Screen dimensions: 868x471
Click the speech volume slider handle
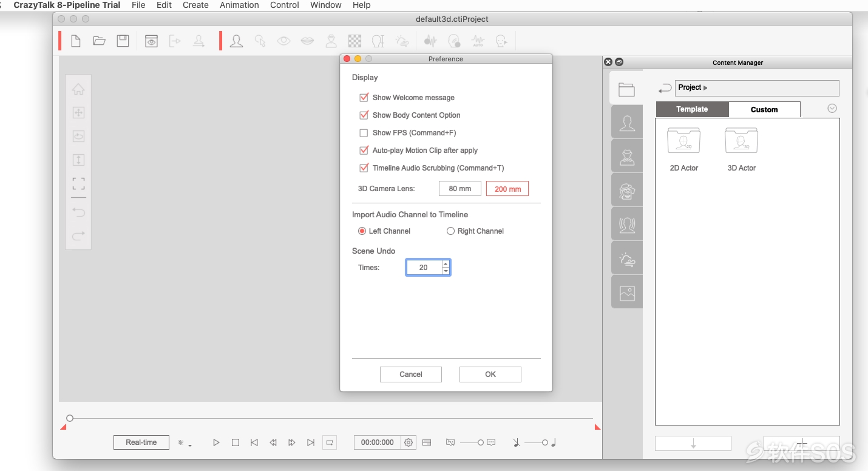tap(480, 442)
